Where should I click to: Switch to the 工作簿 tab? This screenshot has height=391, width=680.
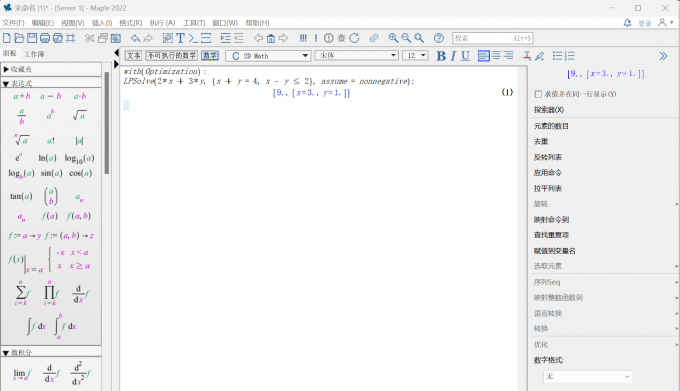pos(34,54)
